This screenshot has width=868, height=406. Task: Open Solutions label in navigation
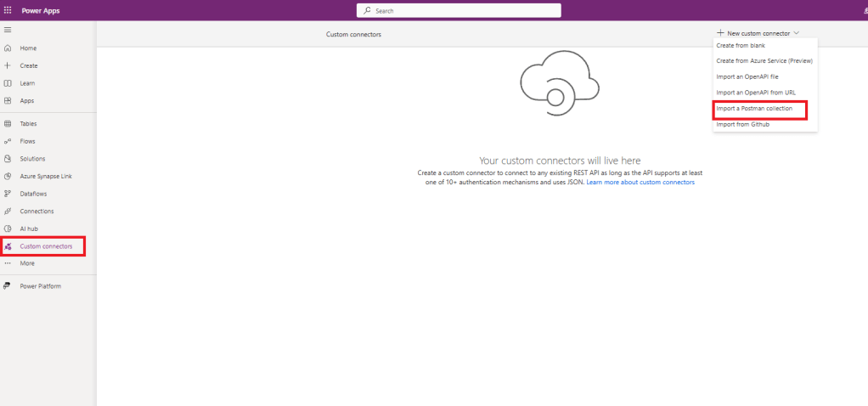32,159
